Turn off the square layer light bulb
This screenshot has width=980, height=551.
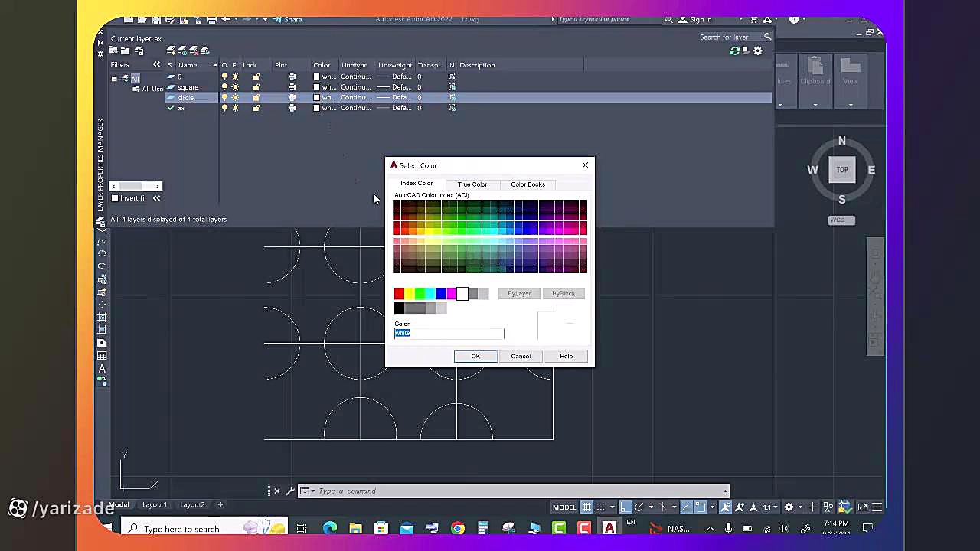click(224, 87)
